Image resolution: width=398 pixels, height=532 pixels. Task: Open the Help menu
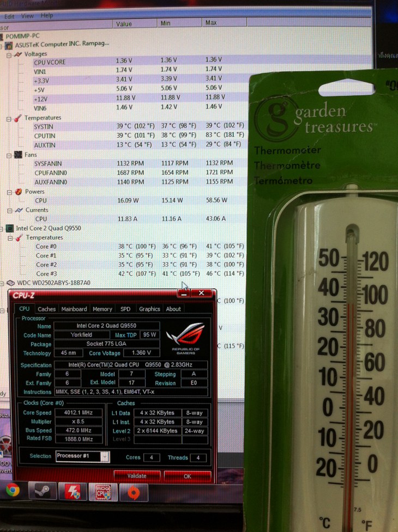click(x=47, y=16)
